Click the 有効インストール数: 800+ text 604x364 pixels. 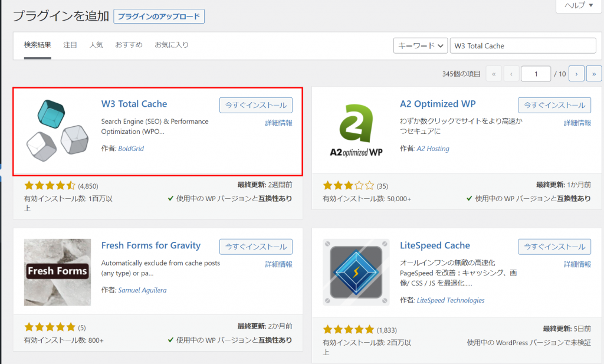[64, 340]
